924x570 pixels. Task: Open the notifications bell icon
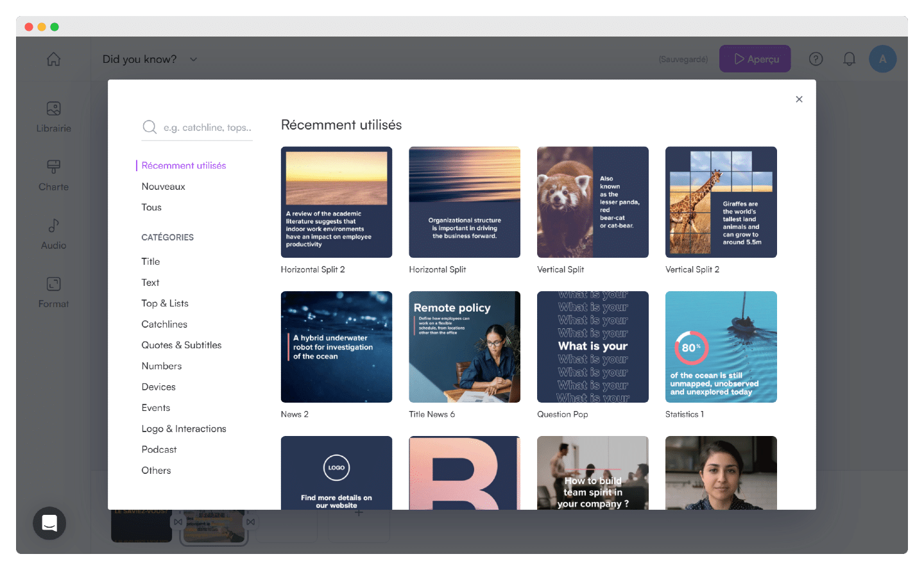[x=849, y=59]
